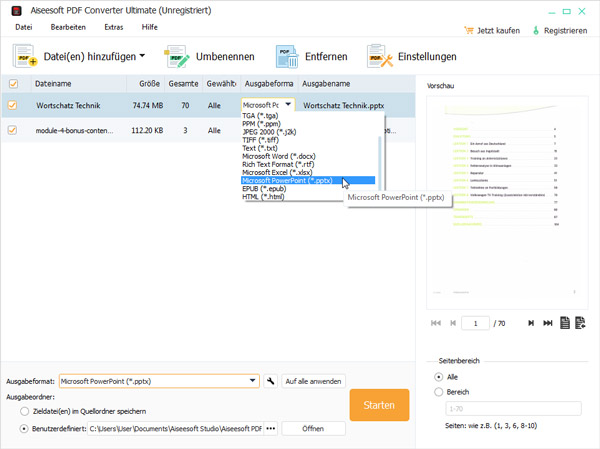
Task: Click the Auf alle anwenden button
Action: (314, 381)
